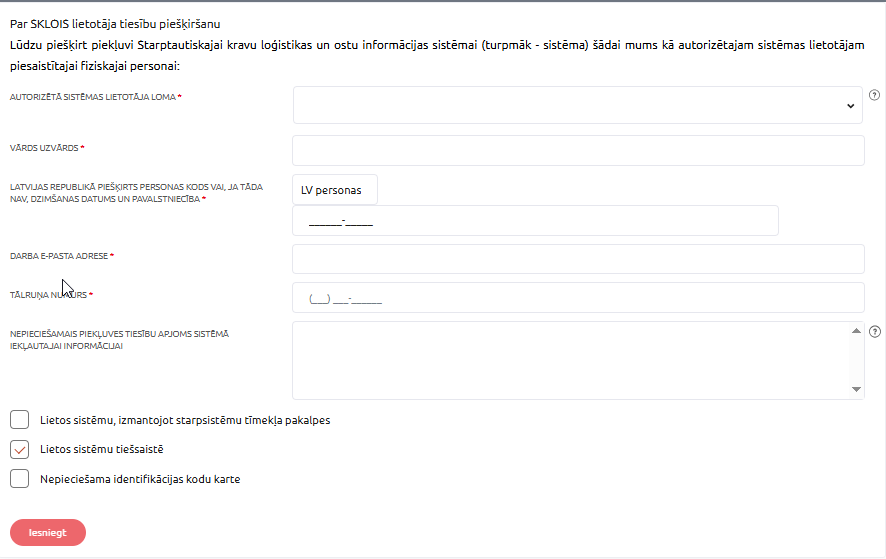Focus the 'Vārds uzvārds' input field
Viewport: 886px width, 559px height.
click(x=577, y=151)
